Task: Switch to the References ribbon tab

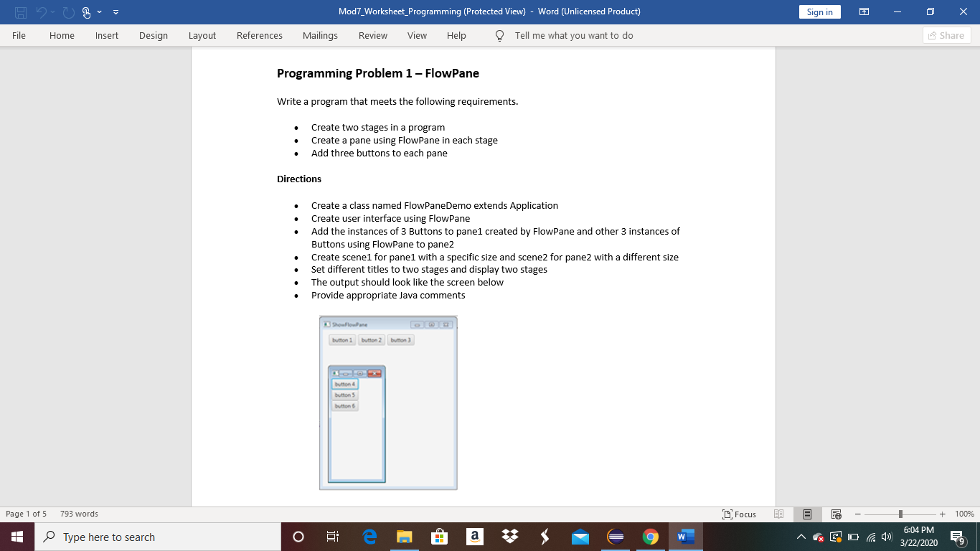Action: 259,35
